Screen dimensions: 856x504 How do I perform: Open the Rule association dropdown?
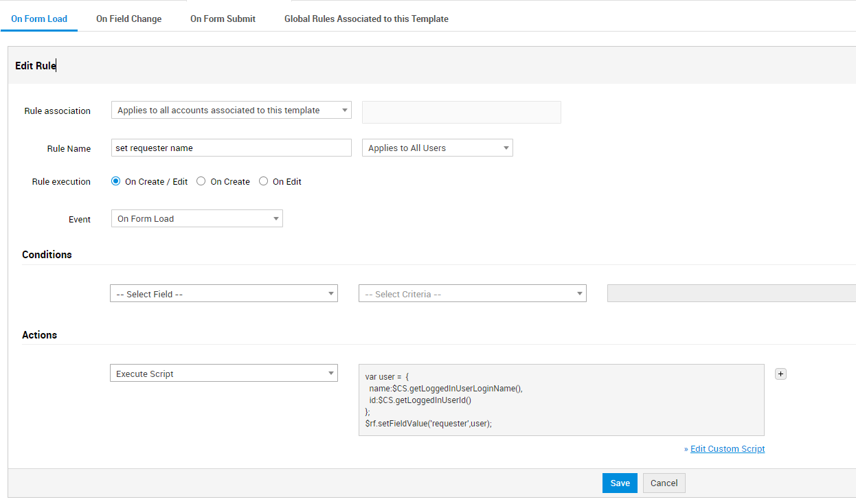pos(231,111)
